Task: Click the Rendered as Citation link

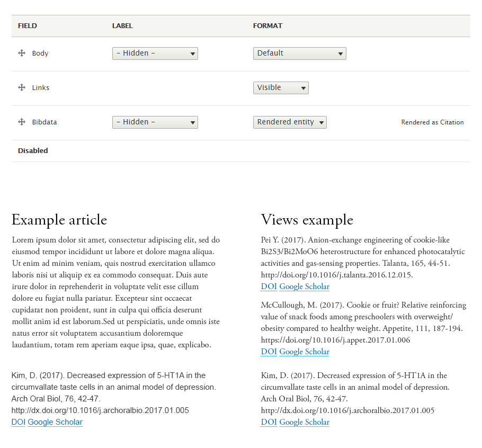Action: point(432,122)
